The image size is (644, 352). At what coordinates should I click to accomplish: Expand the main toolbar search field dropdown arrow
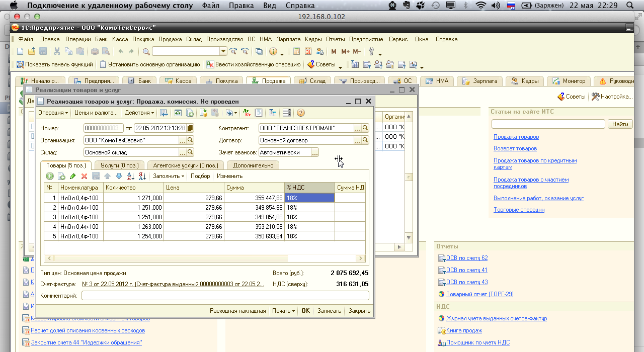click(x=223, y=51)
